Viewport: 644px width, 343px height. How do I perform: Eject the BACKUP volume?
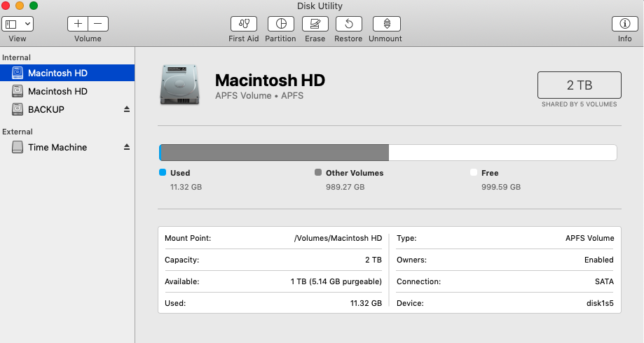(x=127, y=109)
